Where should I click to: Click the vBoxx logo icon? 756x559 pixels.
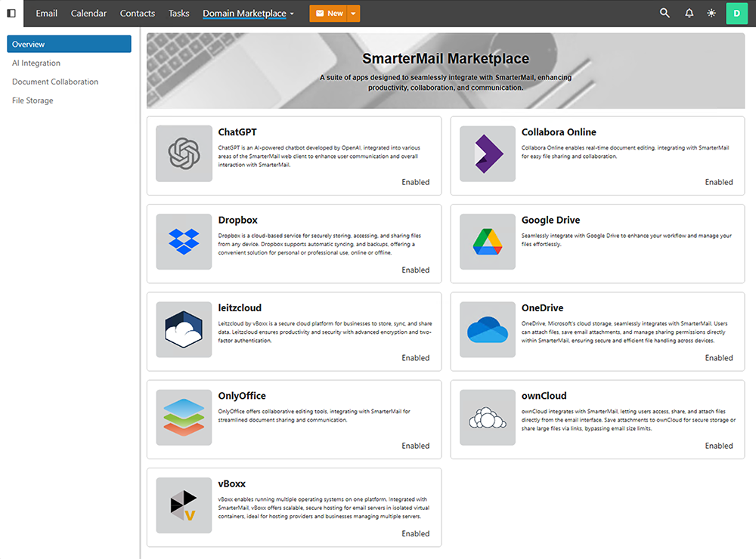pos(184,505)
